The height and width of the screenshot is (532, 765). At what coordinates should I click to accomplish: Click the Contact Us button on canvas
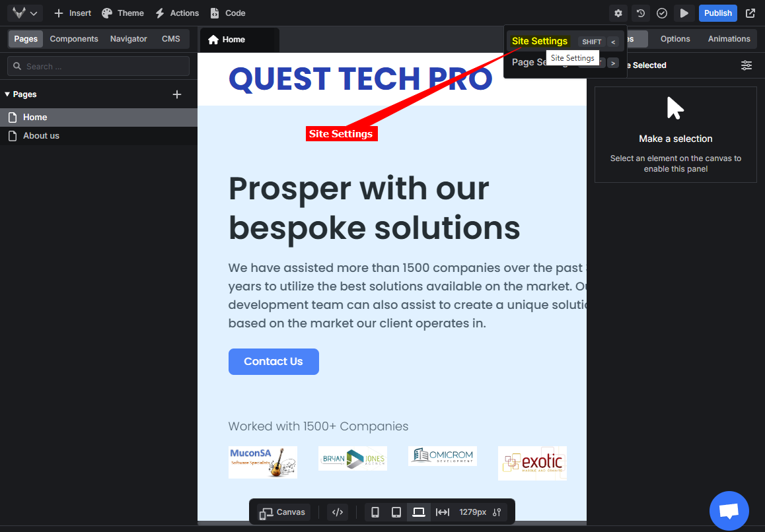273,362
